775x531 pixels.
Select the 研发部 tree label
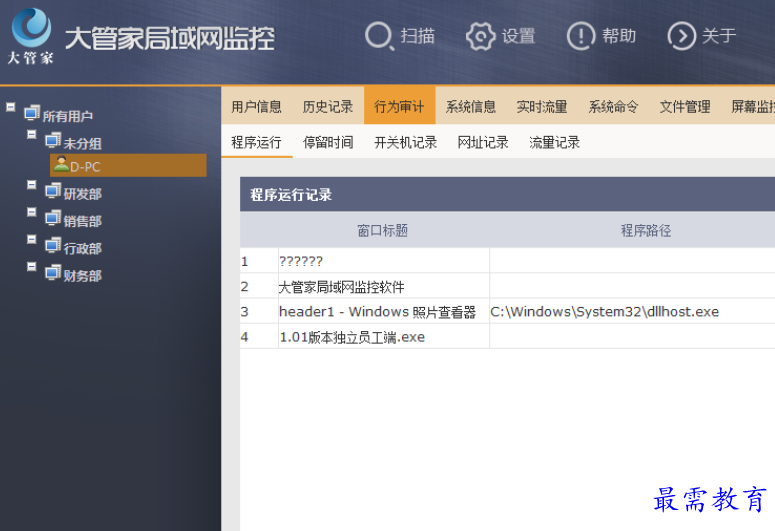pyautogui.click(x=83, y=194)
